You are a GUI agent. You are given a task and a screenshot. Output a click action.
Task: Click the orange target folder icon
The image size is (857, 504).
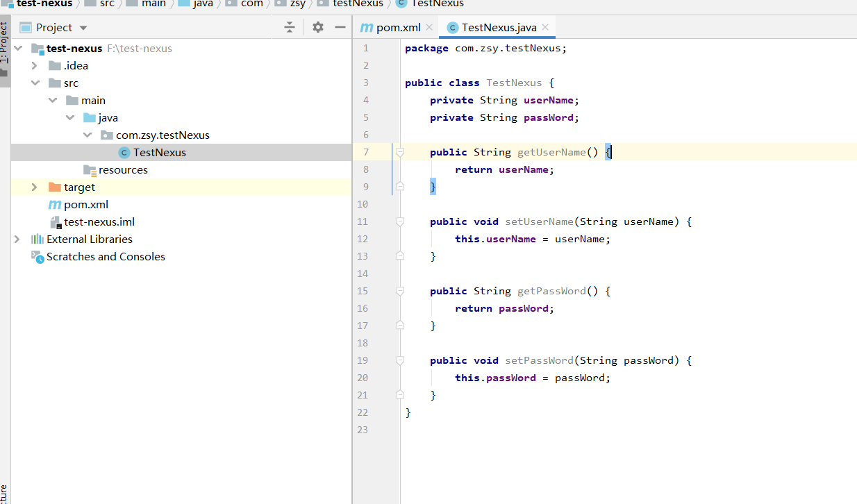[55, 187]
